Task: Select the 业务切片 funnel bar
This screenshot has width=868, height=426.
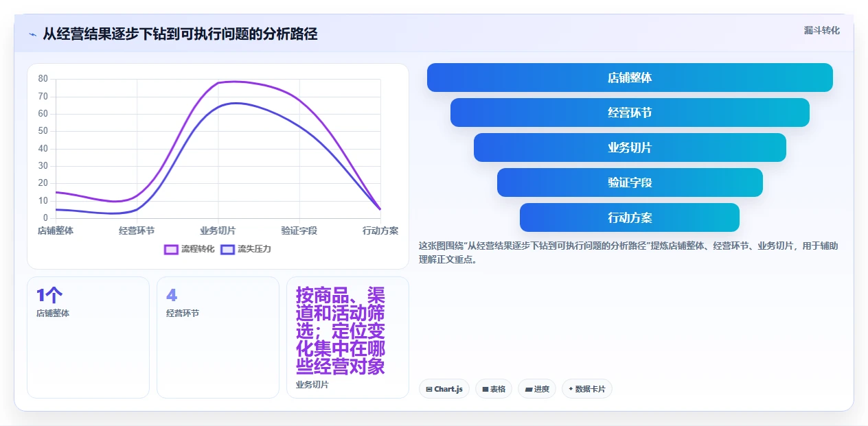Action: click(x=630, y=147)
